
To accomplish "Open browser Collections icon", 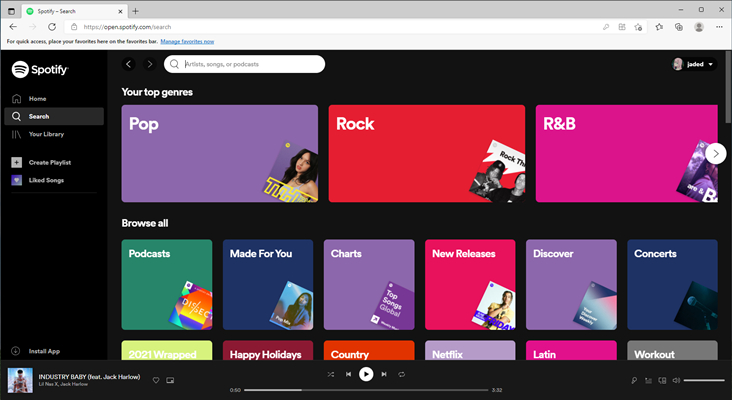I will pos(679,27).
